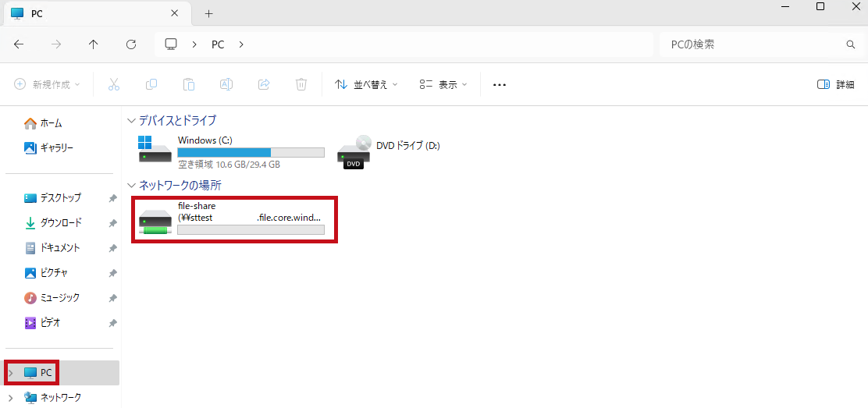Image resolution: width=868 pixels, height=408 pixels.
Task: Refresh the current PC view
Action: point(131,44)
